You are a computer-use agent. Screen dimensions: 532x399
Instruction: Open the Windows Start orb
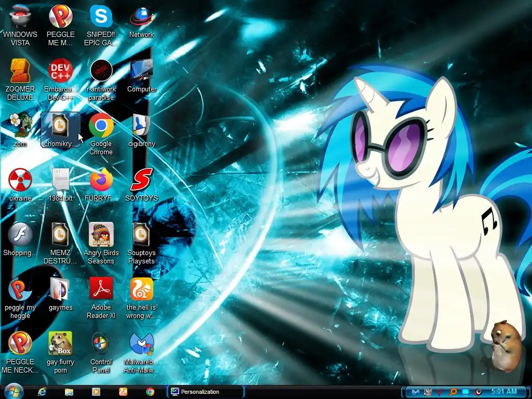click(x=14, y=392)
